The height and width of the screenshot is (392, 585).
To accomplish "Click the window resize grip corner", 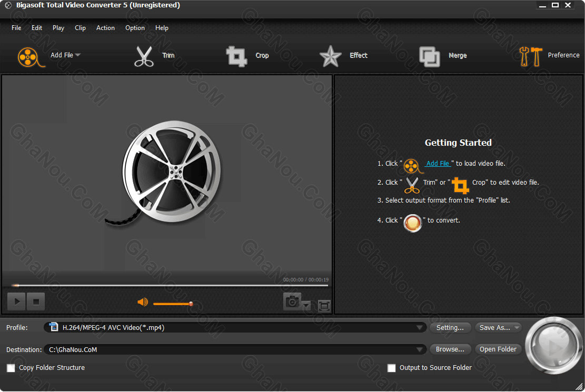I will point(579,386).
